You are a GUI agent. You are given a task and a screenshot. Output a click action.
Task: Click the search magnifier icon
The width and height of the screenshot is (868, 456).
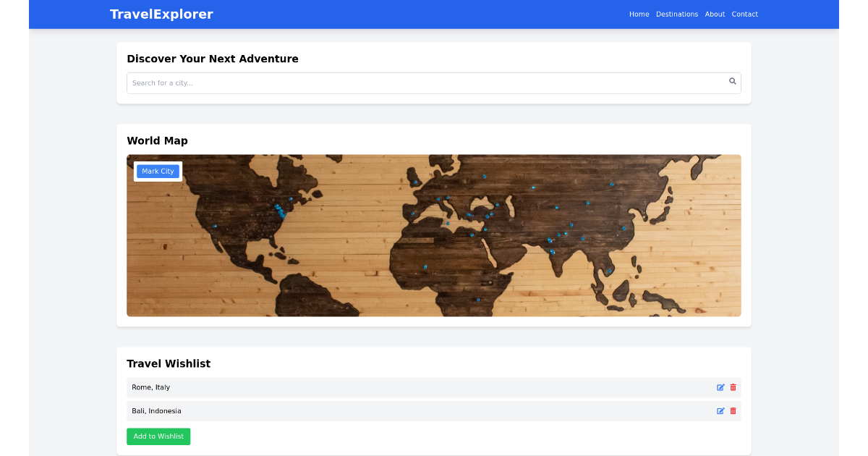click(x=732, y=81)
